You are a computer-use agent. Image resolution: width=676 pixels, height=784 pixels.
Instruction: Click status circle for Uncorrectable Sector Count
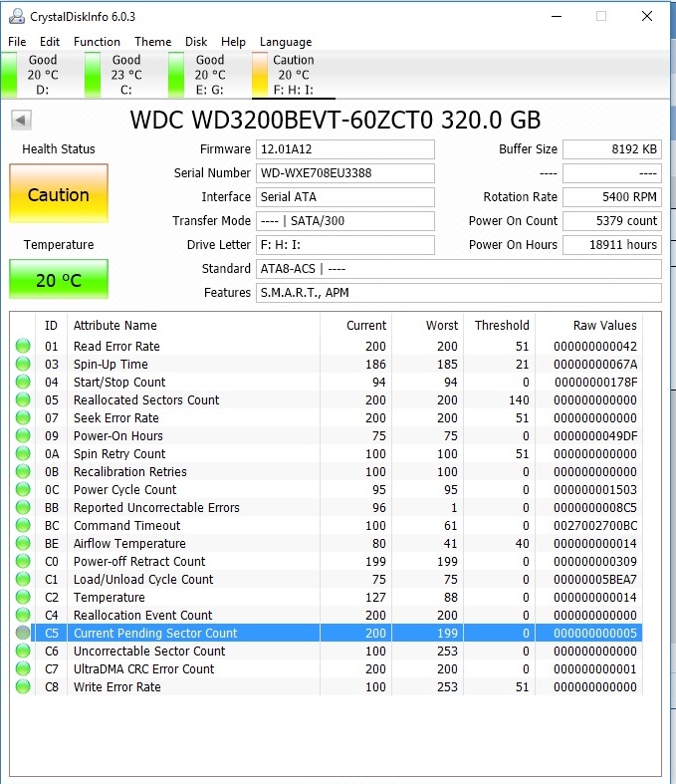point(23,651)
